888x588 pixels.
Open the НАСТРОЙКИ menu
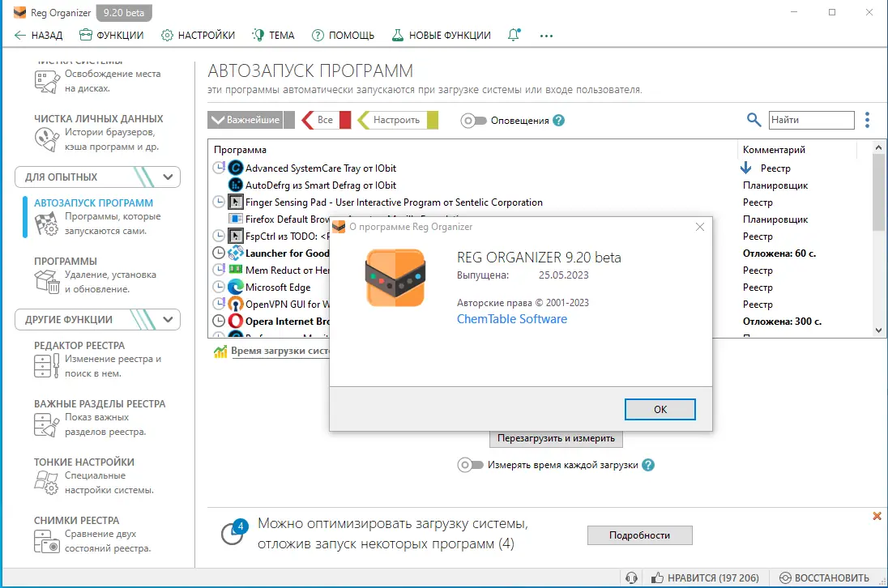click(199, 35)
